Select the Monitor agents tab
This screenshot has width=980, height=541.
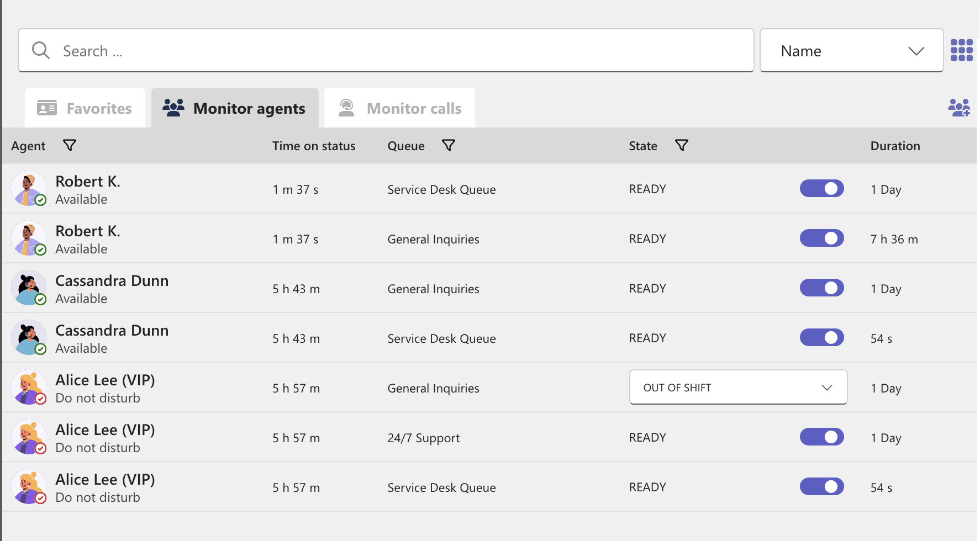pyautogui.click(x=235, y=108)
